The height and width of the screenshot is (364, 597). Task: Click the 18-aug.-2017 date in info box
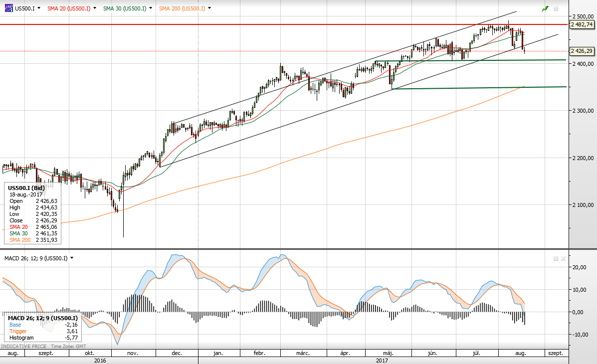(26, 194)
